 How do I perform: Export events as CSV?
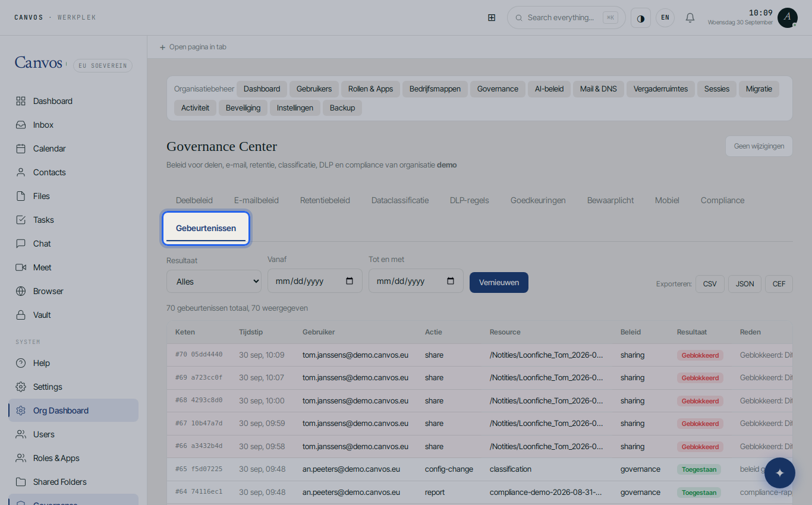[710, 284]
